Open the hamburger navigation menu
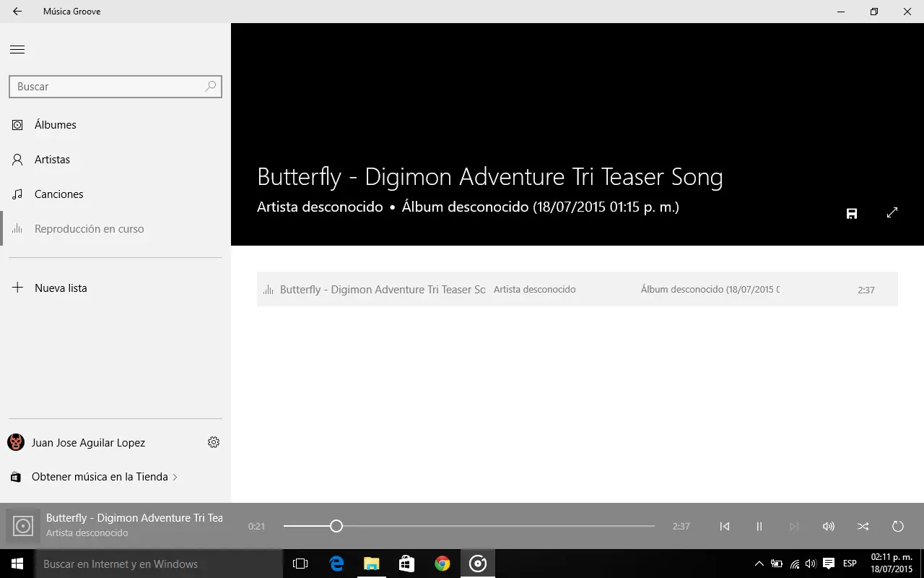The height and width of the screenshot is (578, 924). pyautogui.click(x=17, y=49)
